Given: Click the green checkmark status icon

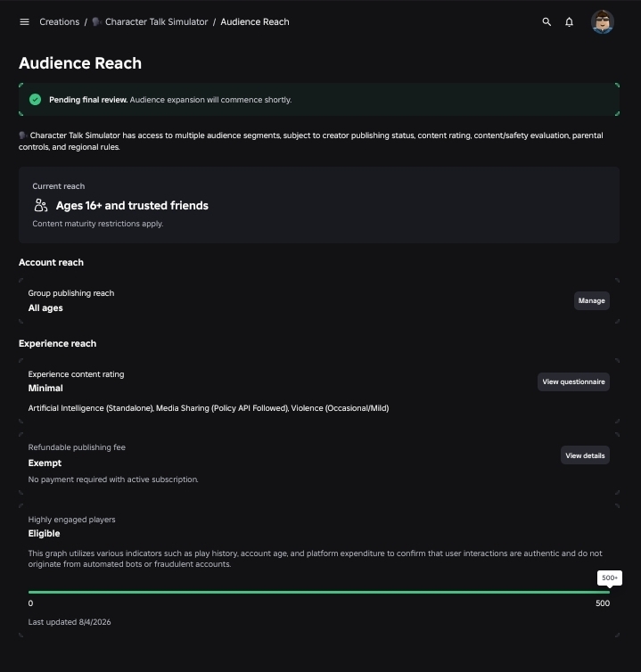Looking at the screenshot, I should click(x=35, y=100).
